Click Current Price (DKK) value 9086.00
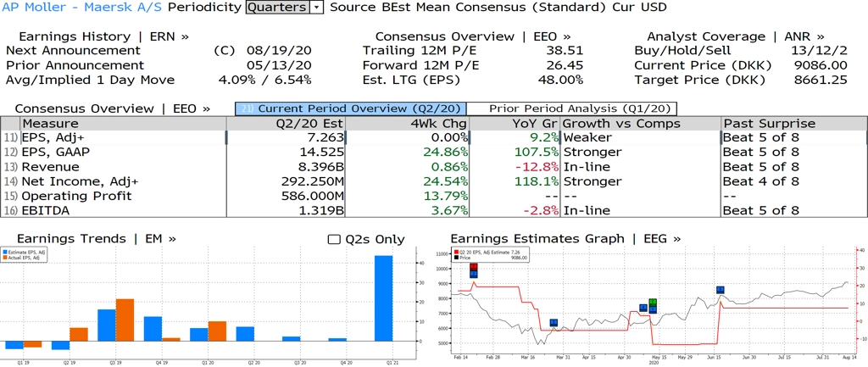868x367 pixels. pyautogui.click(x=821, y=65)
